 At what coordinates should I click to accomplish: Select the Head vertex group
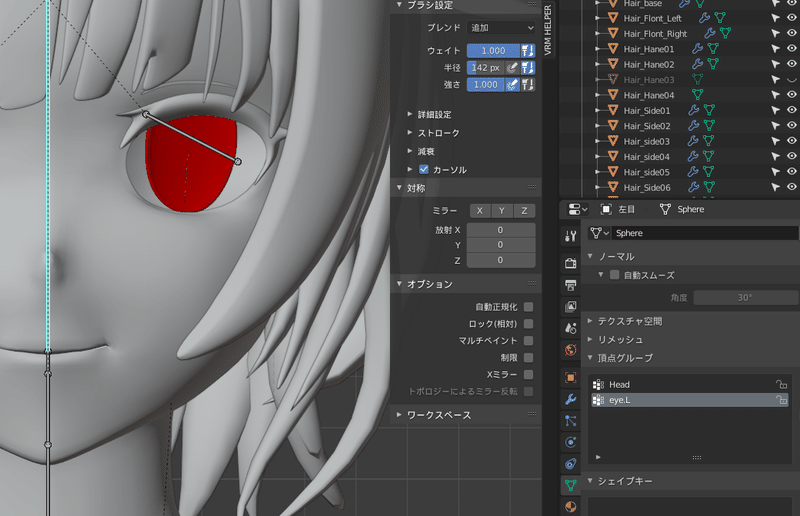[x=688, y=385]
